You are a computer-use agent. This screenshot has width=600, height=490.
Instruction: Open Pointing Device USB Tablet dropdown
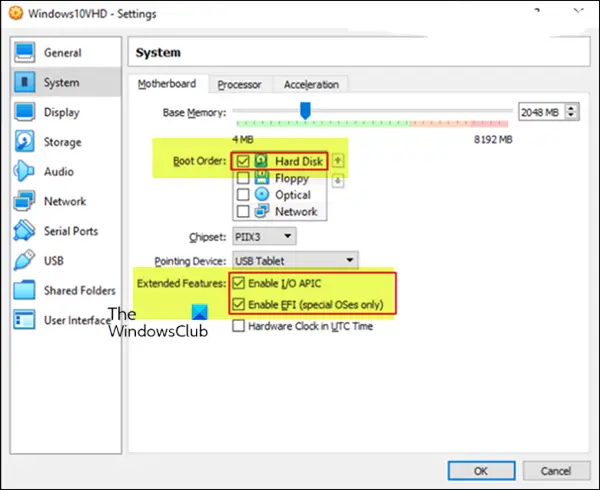coord(295,260)
